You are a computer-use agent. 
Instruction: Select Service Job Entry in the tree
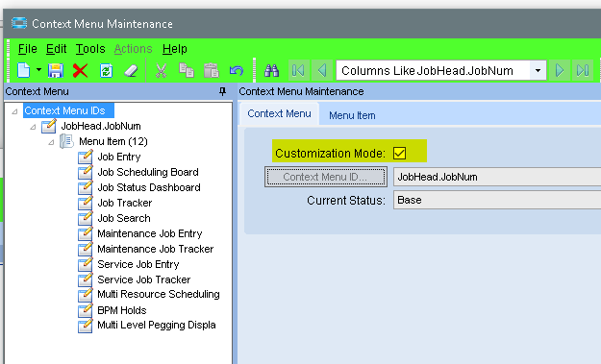click(x=138, y=264)
